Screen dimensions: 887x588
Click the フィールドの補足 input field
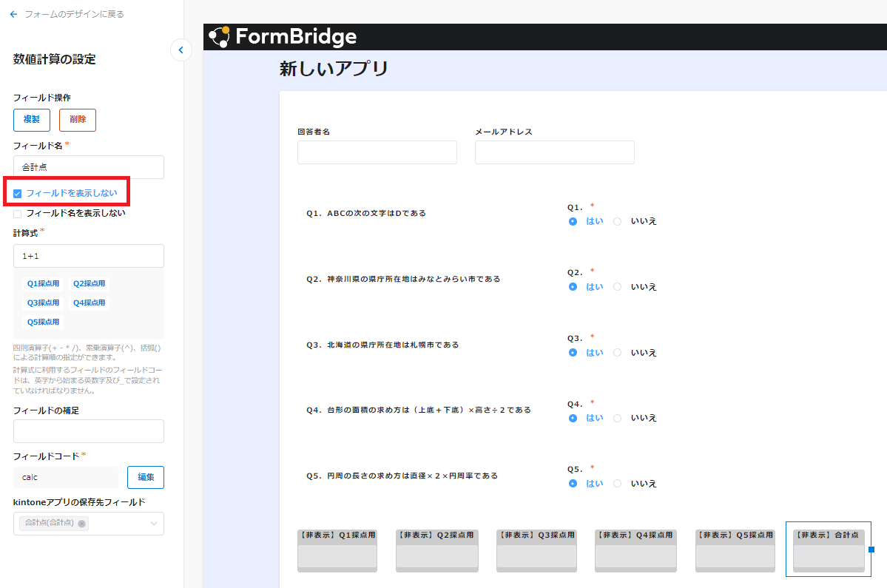(x=89, y=431)
